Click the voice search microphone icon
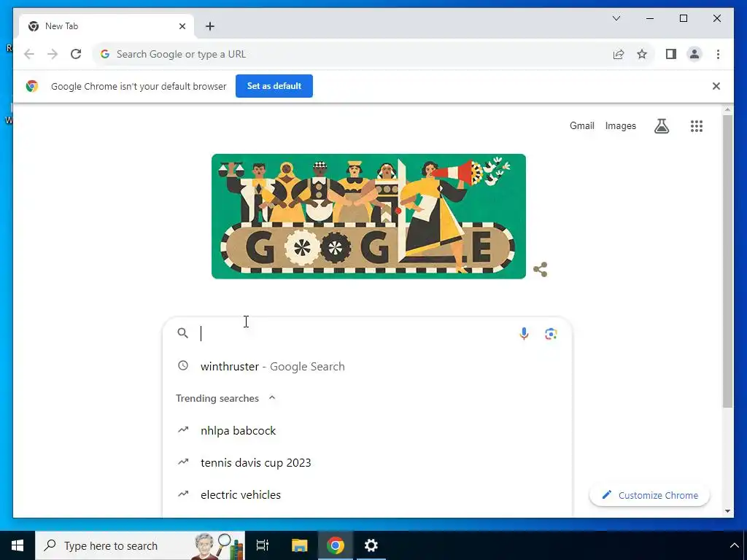 (x=524, y=334)
